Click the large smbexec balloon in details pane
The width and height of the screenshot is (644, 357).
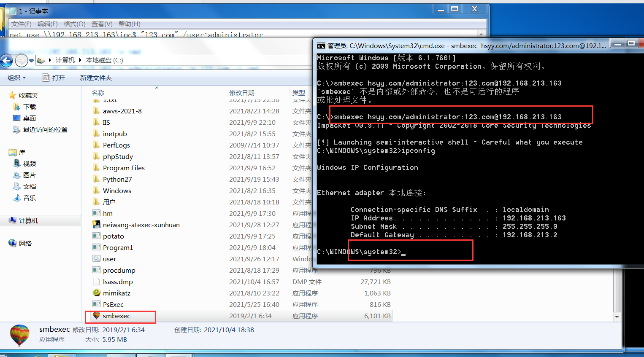19,335
